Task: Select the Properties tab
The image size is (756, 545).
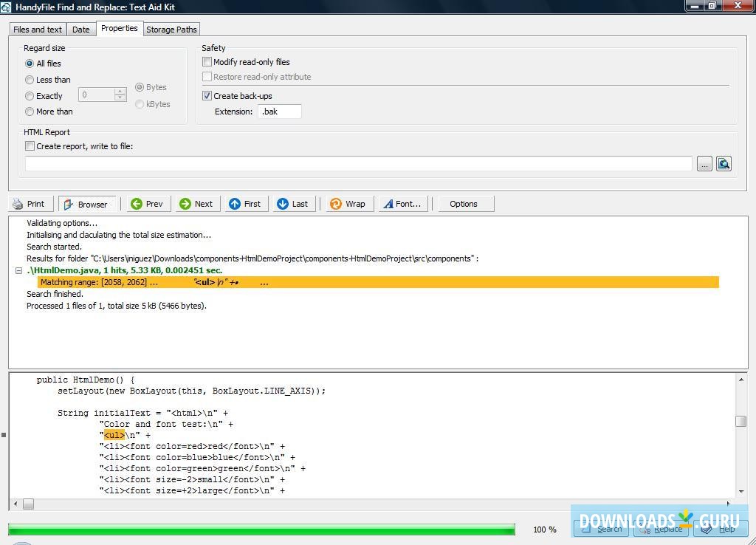Action: [x=119, y=29]
